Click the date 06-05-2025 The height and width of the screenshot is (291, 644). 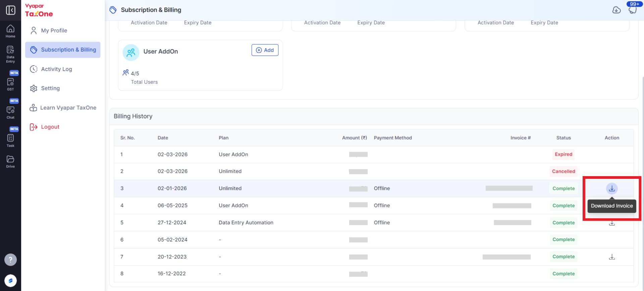tap(172, 206)
